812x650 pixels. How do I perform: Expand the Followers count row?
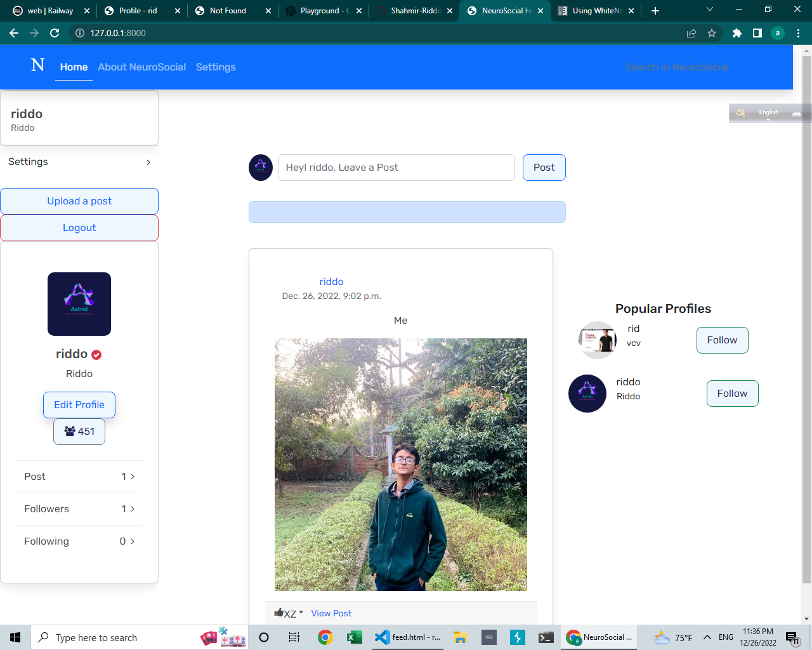point(79,509)
